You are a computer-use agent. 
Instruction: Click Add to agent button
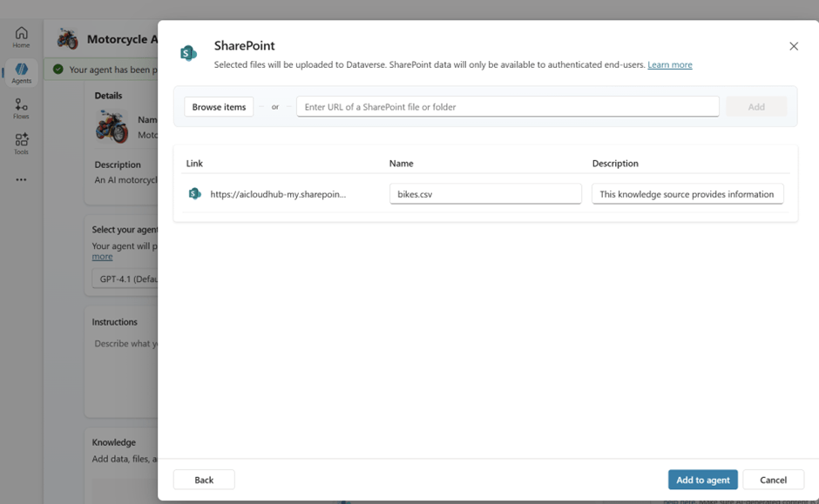click(x=702, y=480)
